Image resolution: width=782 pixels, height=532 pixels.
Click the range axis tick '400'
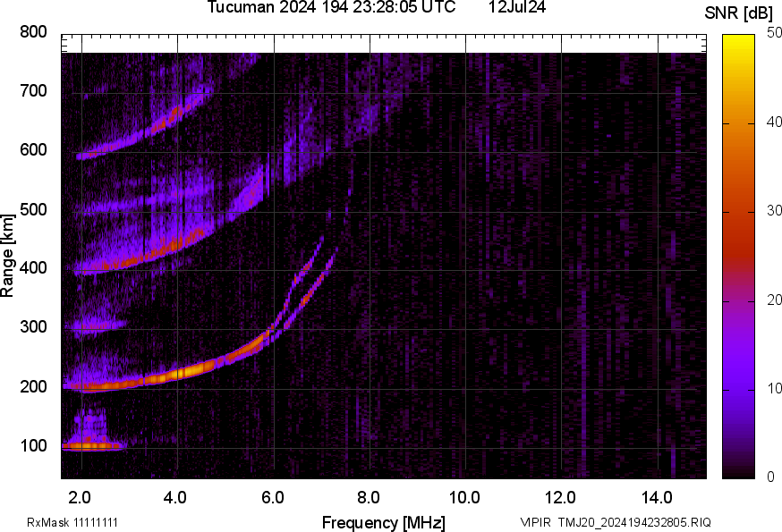click(33, 268)
